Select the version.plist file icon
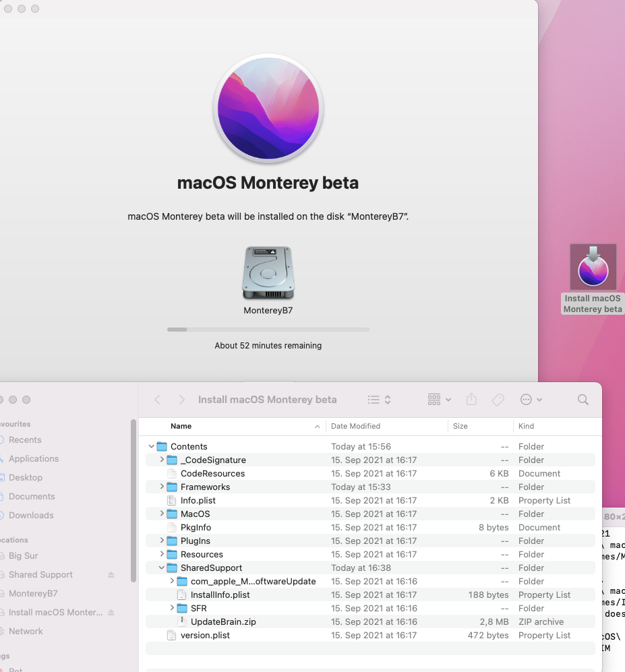 172,635
